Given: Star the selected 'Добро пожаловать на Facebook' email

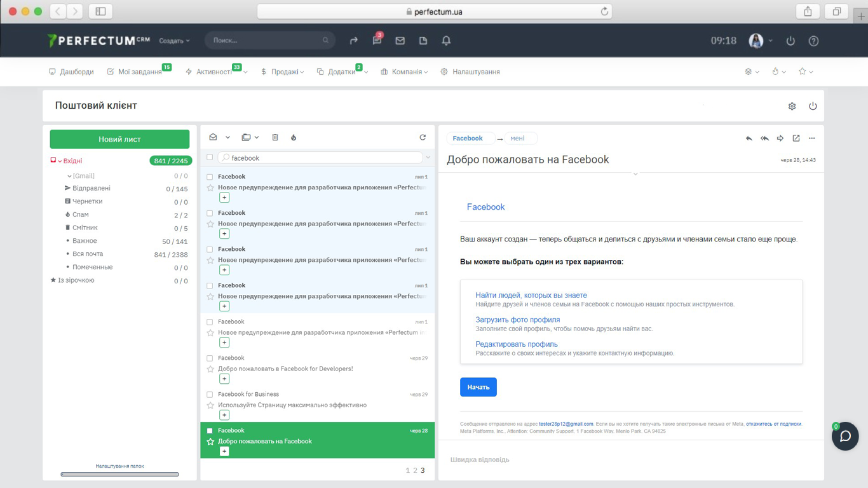Looking at the screenshot, I should point(210,442).
